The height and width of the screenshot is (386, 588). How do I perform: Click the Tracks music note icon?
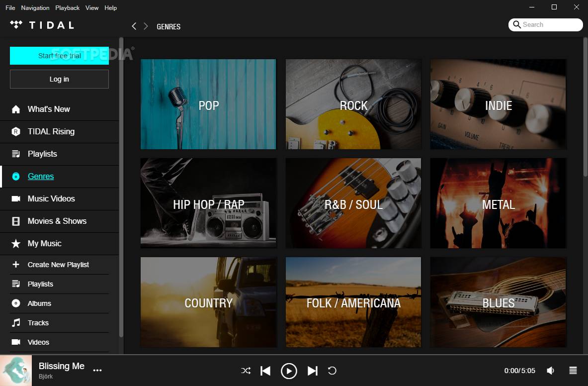16,323
